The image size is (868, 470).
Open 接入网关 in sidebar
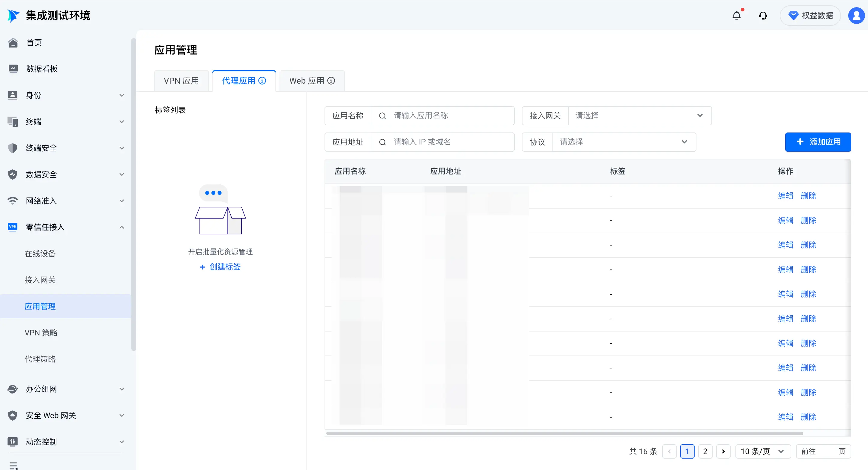(40, 280)
